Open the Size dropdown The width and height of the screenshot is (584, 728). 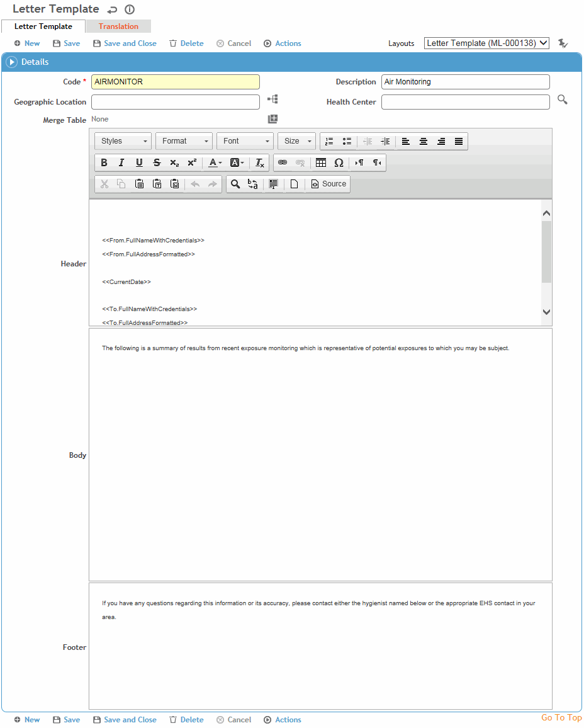click(x=297, y=141)
